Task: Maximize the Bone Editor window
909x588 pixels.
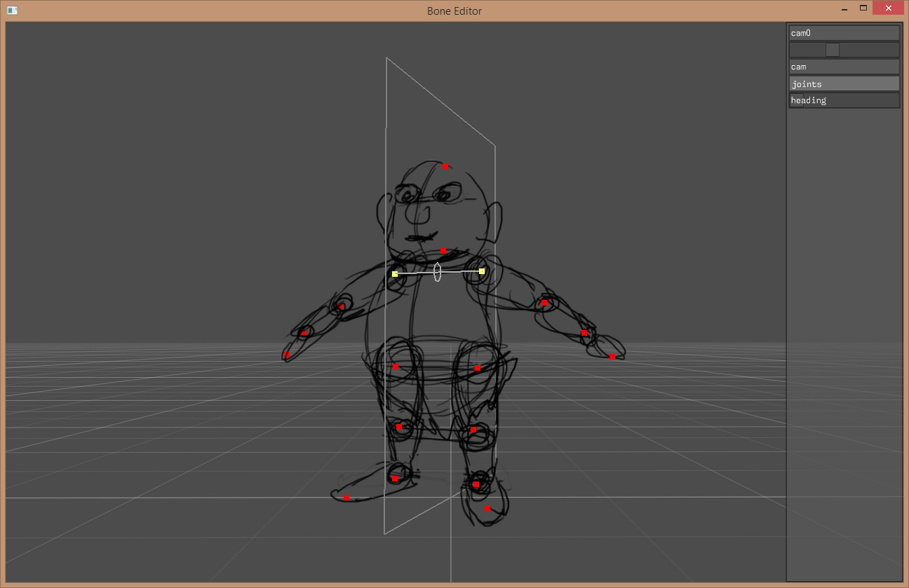Action: 863,8
